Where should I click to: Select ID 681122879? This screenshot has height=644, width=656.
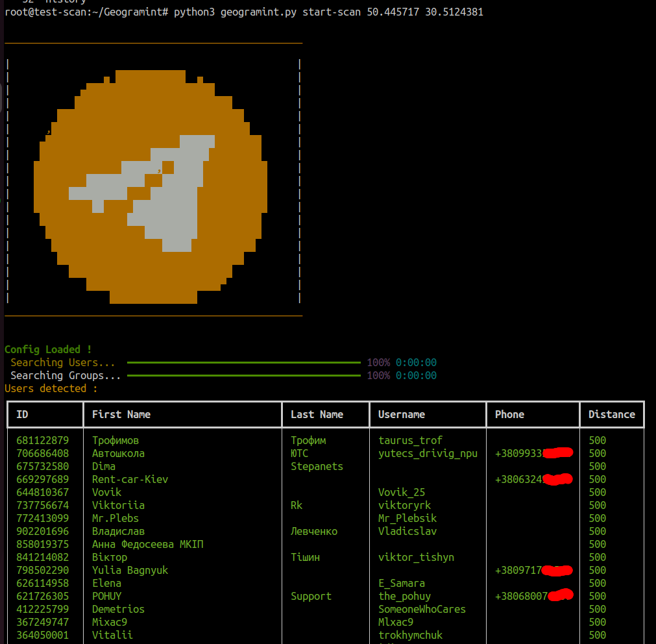[x=43, y=440]
